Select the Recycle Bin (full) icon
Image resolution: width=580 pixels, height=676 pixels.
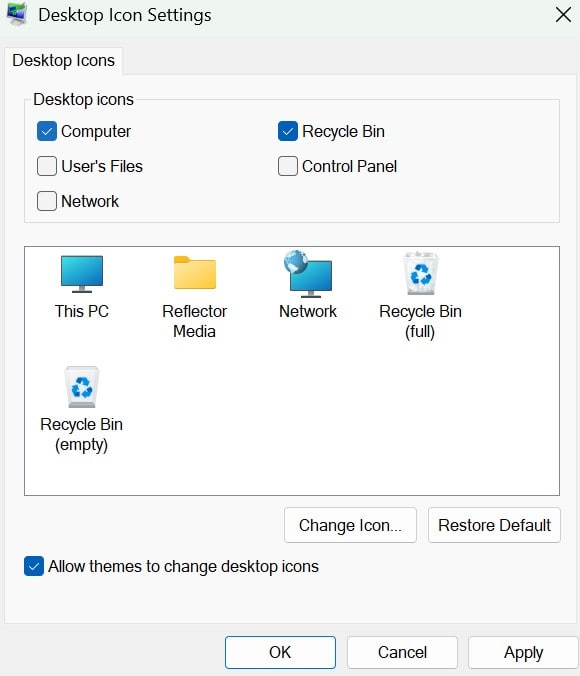pyautogui.click(x=420, y=273)
